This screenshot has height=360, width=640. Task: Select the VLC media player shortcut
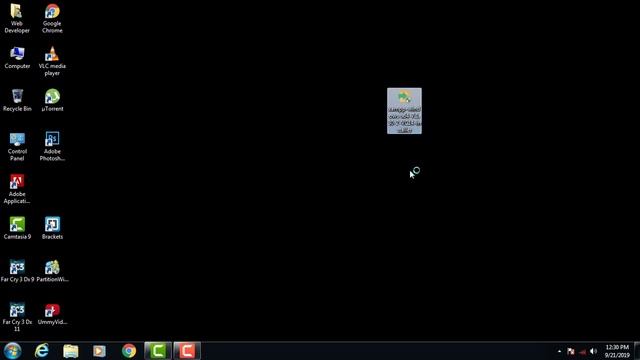point(52,61)
